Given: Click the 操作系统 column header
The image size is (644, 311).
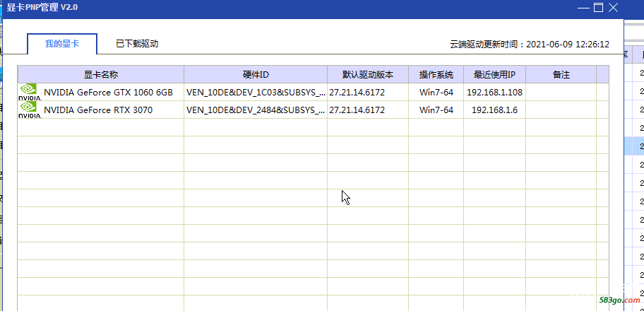Looking at the screenshot, I should pyautogui.click(x=436, y=74).
